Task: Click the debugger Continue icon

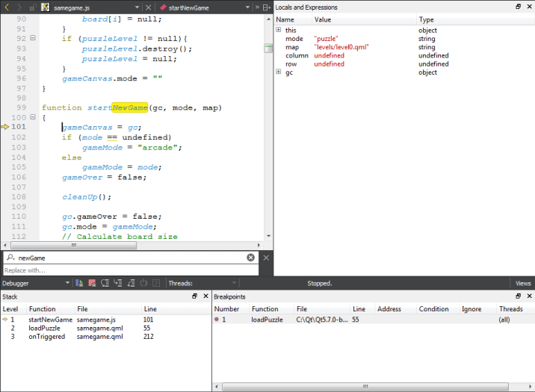Action: point(79,283)
